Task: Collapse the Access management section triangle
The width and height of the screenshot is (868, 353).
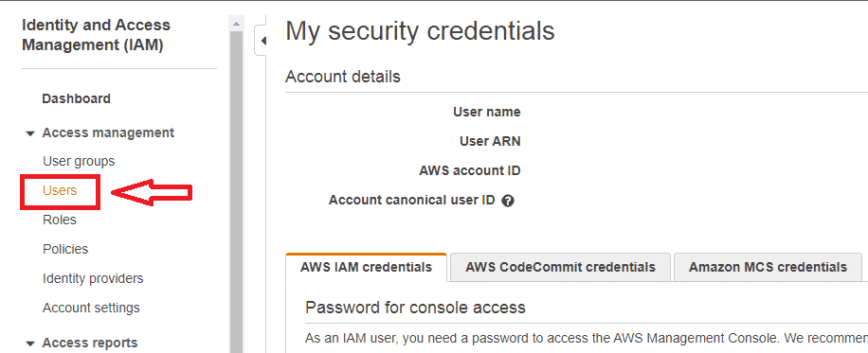Action: [30, 133]
